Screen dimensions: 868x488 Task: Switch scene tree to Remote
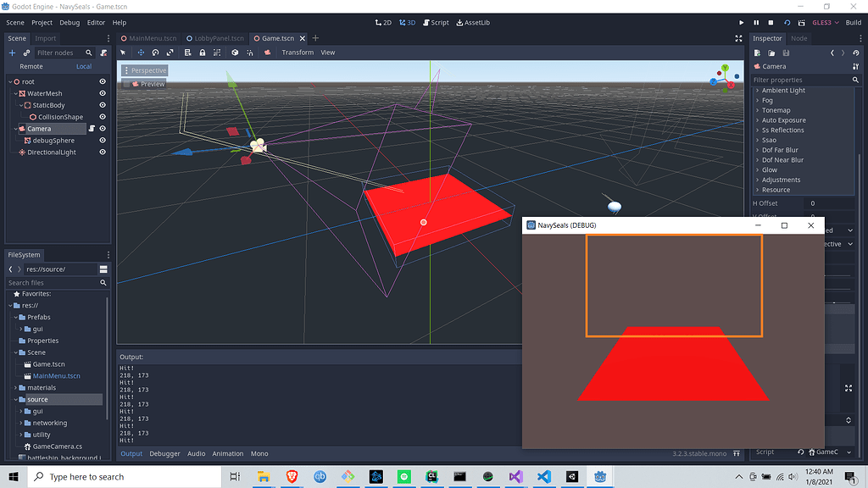[31, 66]
